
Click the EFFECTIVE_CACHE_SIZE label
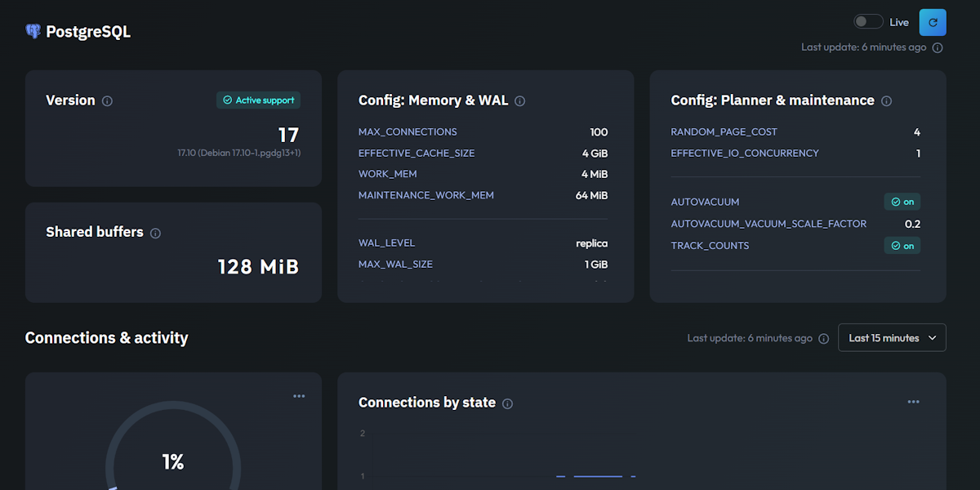pos(416,153)
